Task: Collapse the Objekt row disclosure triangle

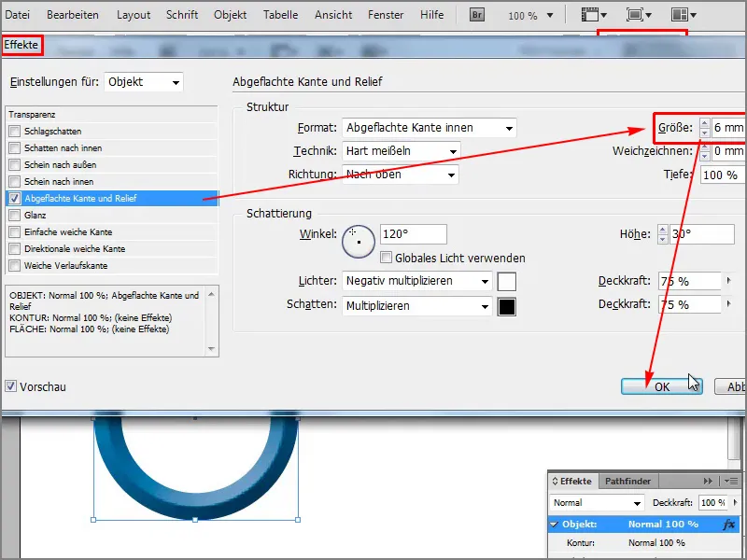Action: 554,525
